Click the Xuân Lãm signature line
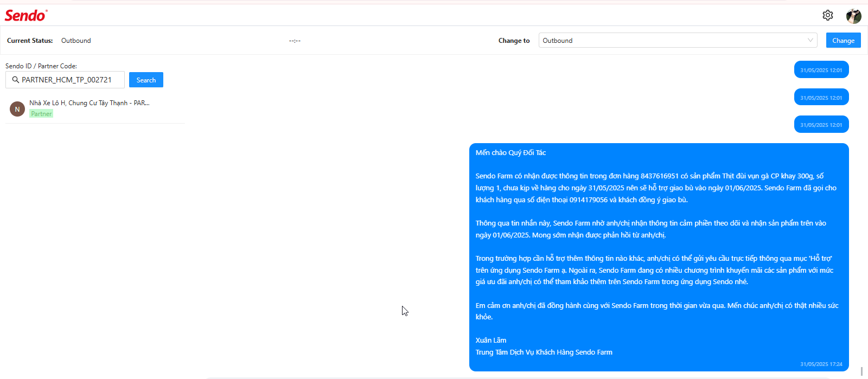The width and height of the screenshot is (868, 379). coord(491,341)
